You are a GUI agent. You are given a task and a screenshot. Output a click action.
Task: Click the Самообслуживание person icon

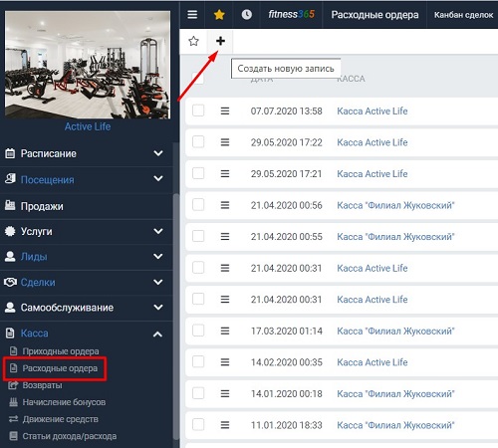[x=10, y=308]
